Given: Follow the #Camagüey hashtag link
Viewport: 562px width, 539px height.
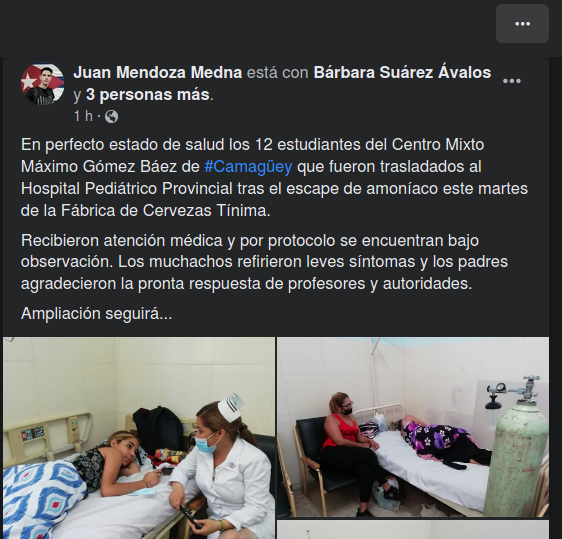Looking at the screenshot, I should (x=248, y=167).
